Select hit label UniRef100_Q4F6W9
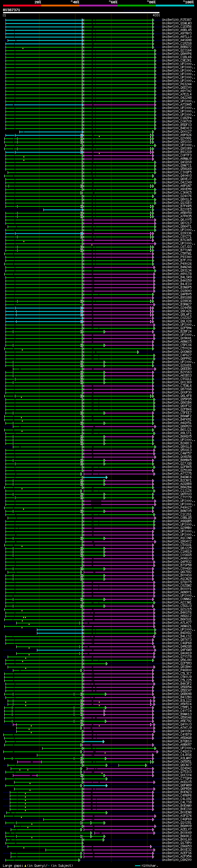Viewport: 197px width, 868px height. [x=177, y=650]
